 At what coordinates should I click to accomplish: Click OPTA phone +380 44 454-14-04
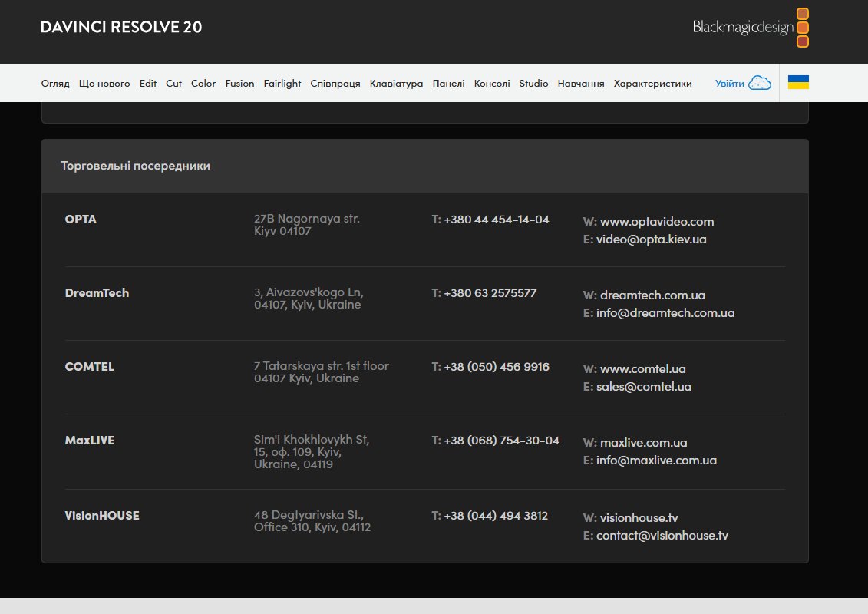[496, 220]
